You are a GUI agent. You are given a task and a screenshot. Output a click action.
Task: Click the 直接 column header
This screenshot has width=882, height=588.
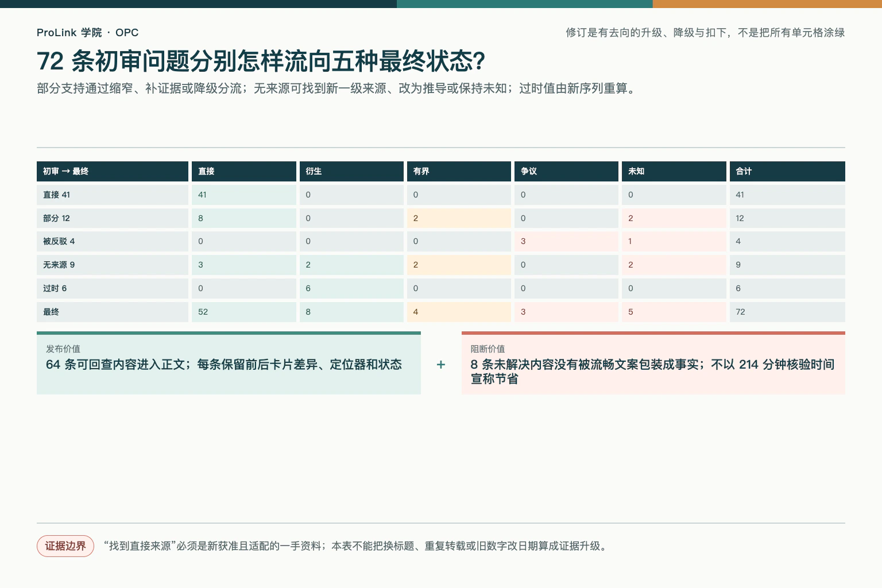pyautogui.click(x=243, y=171)
